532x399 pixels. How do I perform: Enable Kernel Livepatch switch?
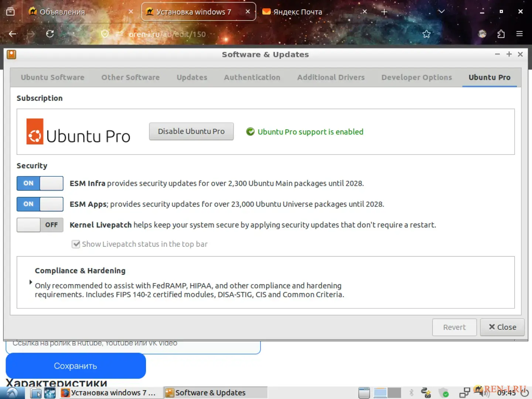[x=40, y=225]
